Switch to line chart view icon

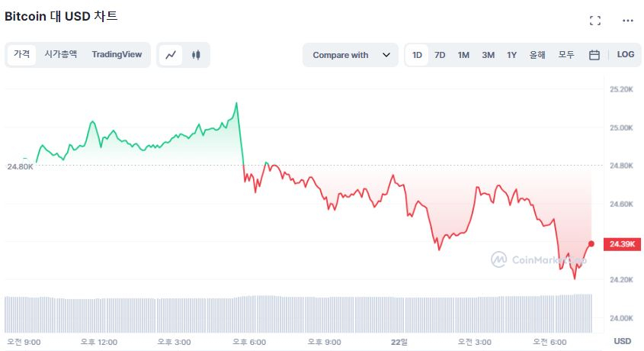pyautogui.click(x=171, y=55)
